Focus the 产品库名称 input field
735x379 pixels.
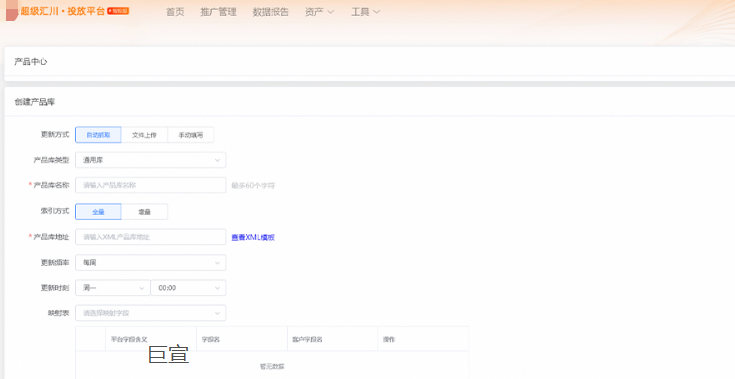coord(150,186)
